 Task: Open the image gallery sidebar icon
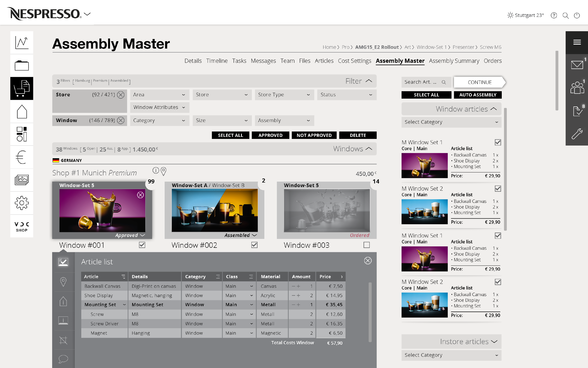tap(22, 180)
